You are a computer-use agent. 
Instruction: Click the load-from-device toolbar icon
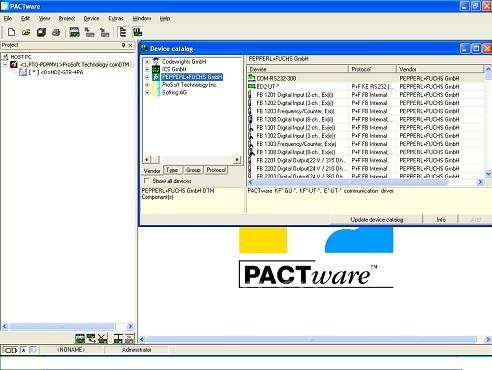pyautogui.click(x=89, y=32)
